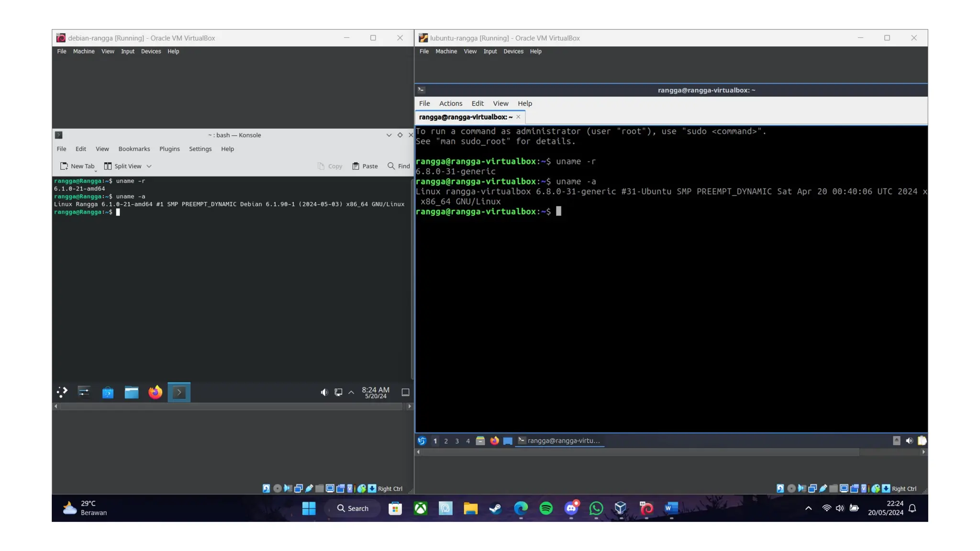Open Firefox in the Debian taskbar
The image size is (980, 551).
pos(155,392)
